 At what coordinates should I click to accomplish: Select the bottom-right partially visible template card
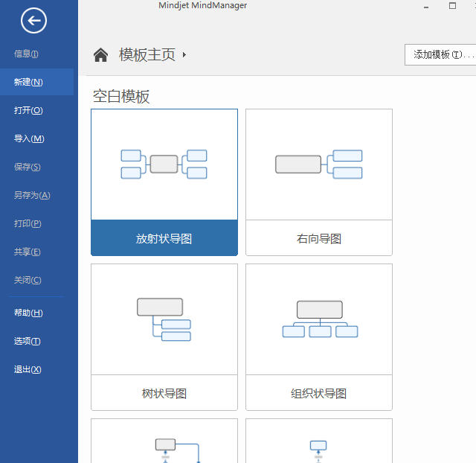[319, 441]
